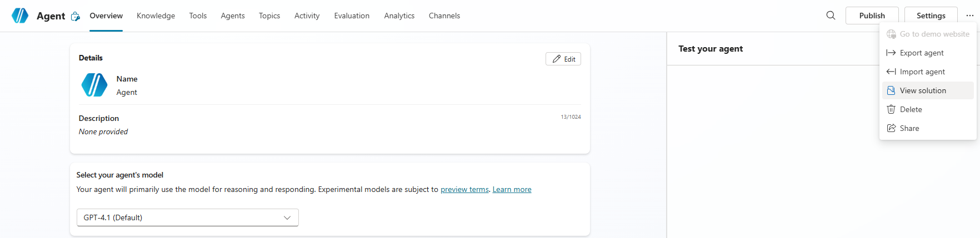The width and height of the screenshot is (980, 238).
Task: Open the Topics tab
Action: click(269, 16)
